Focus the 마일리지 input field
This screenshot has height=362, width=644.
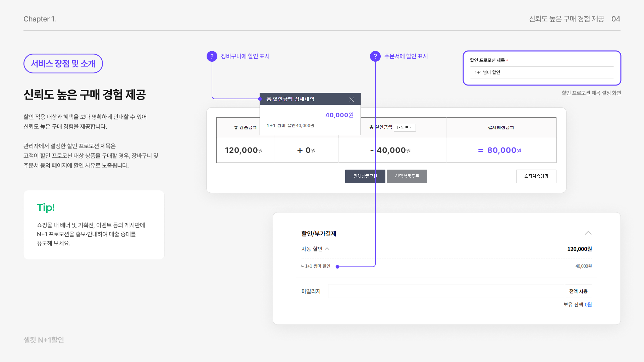(446, 291)
